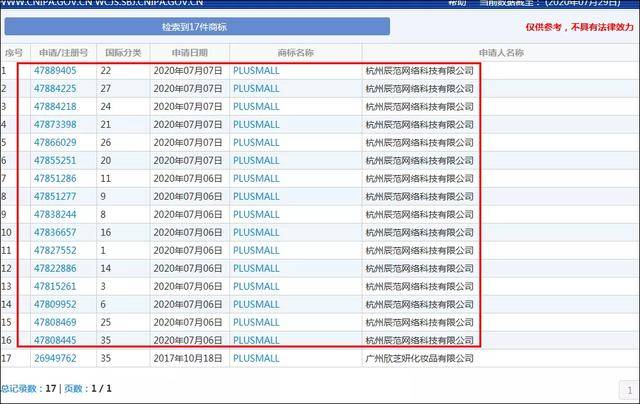Viewport: 640px width, 404px height.
Task: Open registration number 47889405
Action: pos(55,71)
